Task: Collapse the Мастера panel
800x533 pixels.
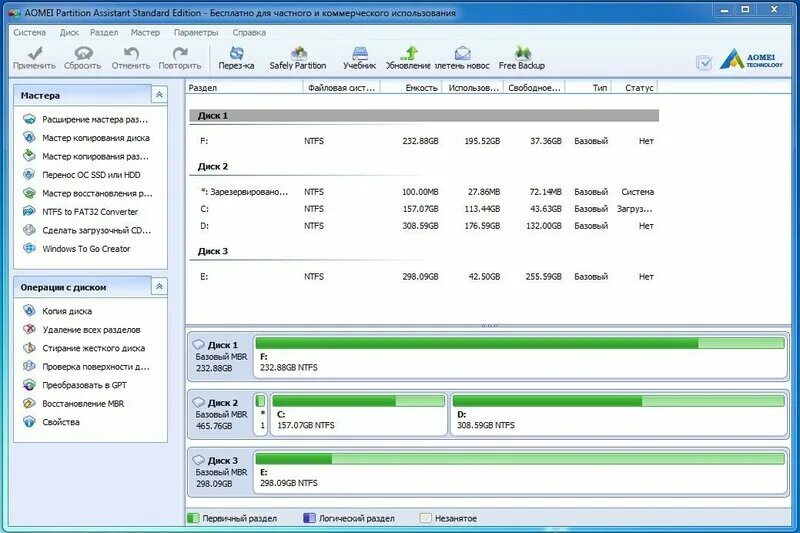Action: tap(159, 95)
